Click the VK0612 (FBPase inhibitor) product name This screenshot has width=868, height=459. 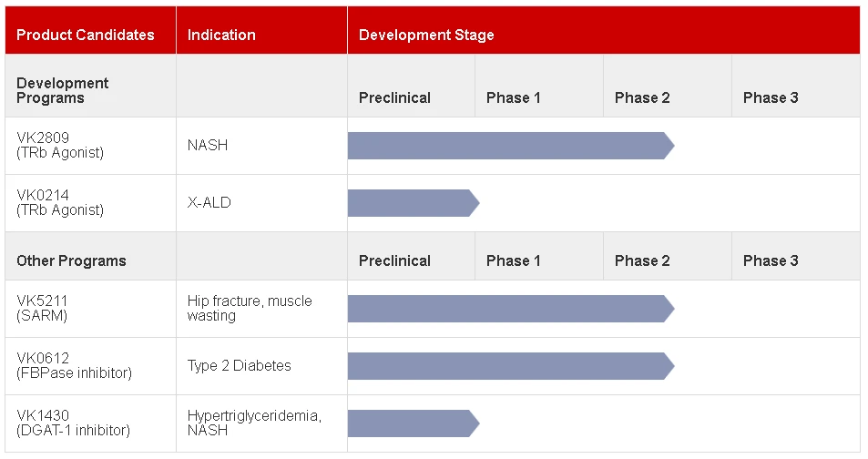[74, 365]
